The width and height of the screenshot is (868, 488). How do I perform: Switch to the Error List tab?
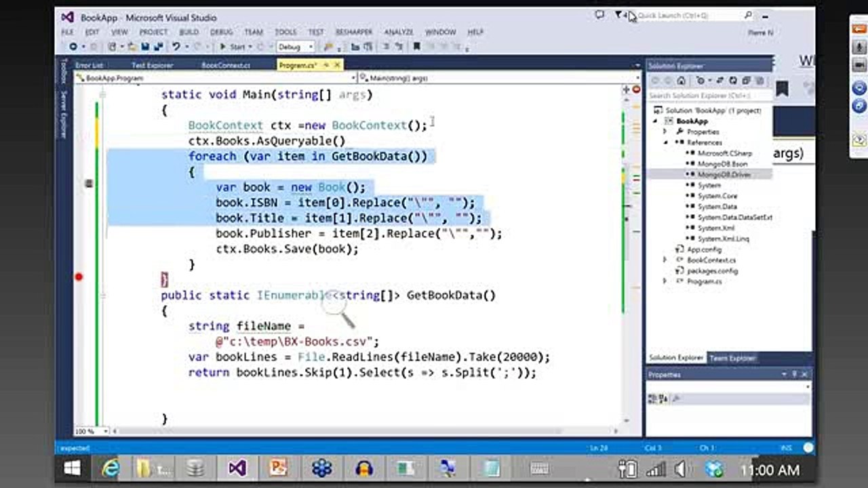(x=89, y=65)
